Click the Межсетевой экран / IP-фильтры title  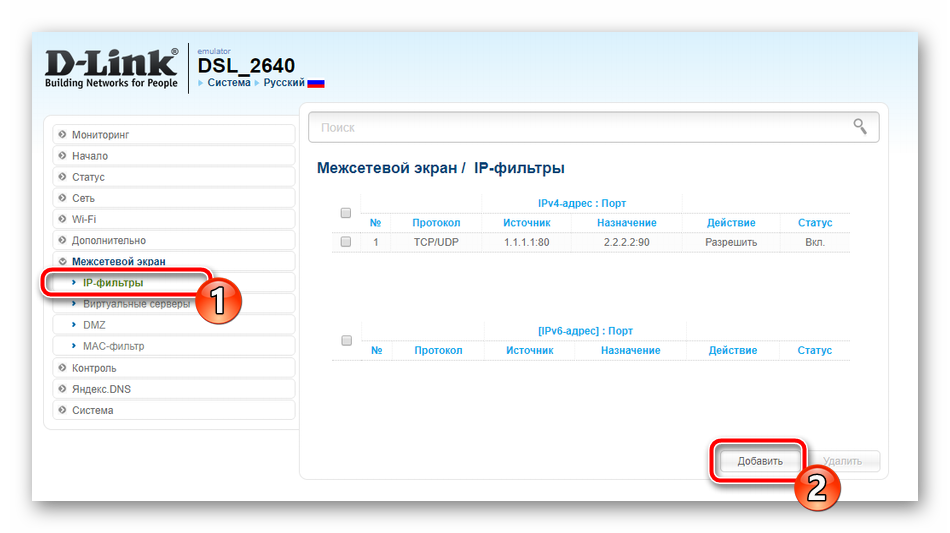[x=440, y=168]
